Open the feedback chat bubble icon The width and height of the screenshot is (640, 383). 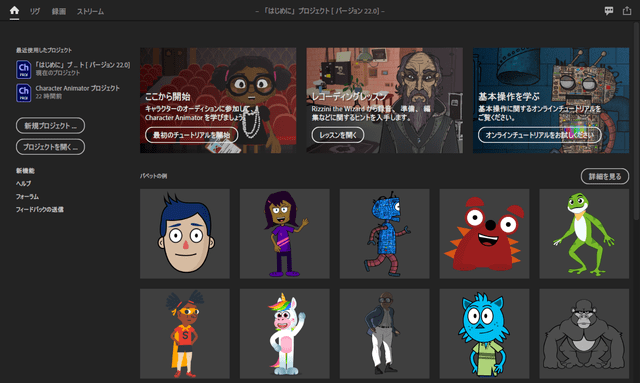609,11
